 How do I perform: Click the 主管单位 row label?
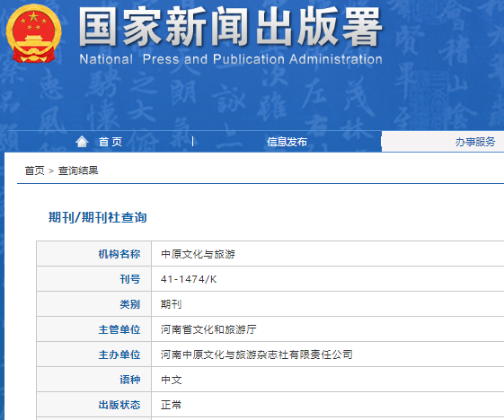point(119,329)
